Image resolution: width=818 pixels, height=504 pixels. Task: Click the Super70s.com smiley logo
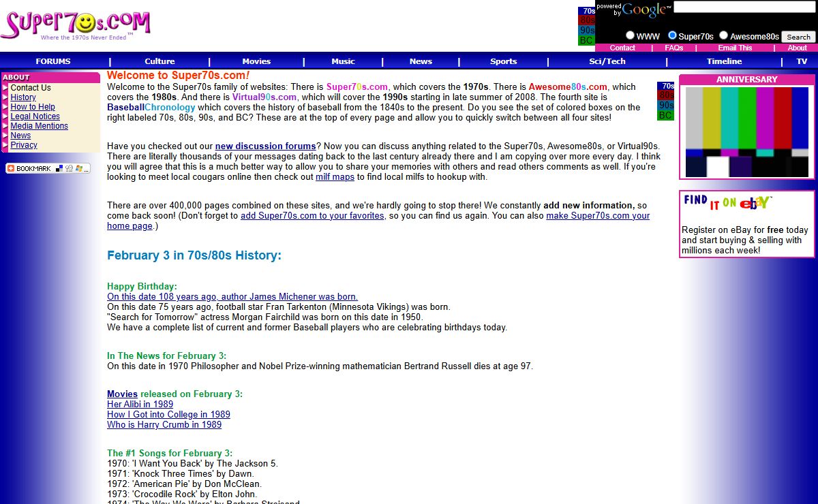76,25
